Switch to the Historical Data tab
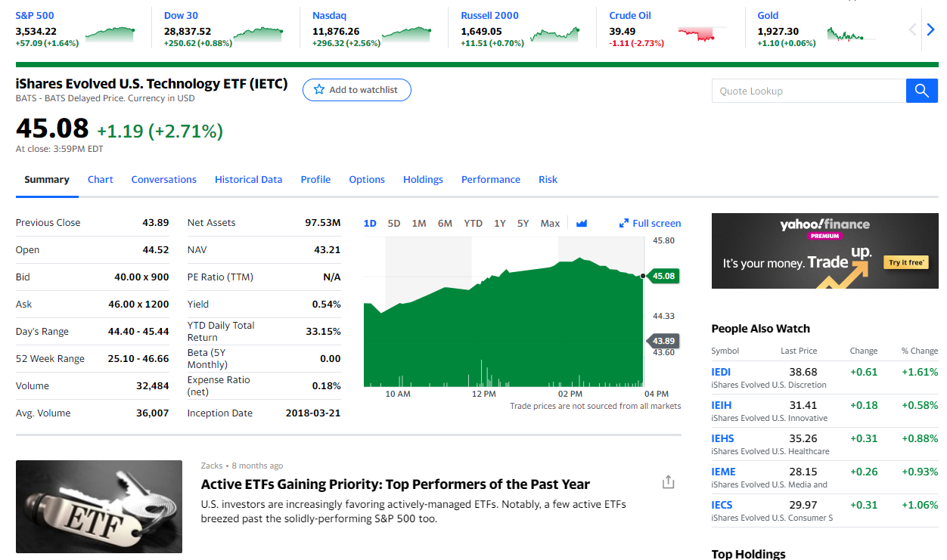Viewport: 947px width, 560px height. point(248,179)
